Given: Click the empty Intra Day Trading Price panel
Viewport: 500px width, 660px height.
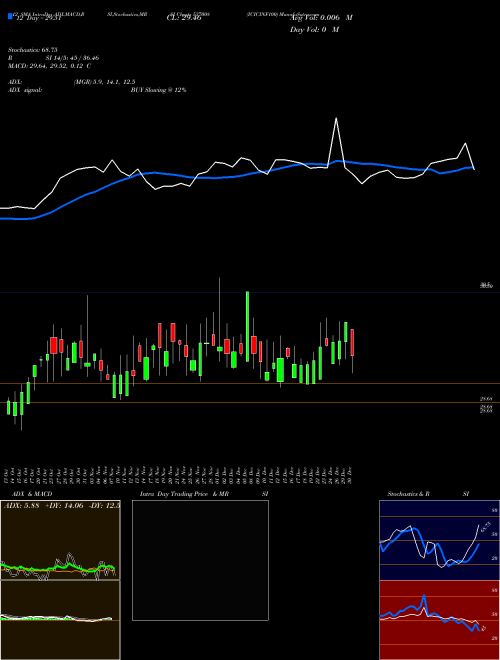Looking at the screenshot, I should pos(200,560).
